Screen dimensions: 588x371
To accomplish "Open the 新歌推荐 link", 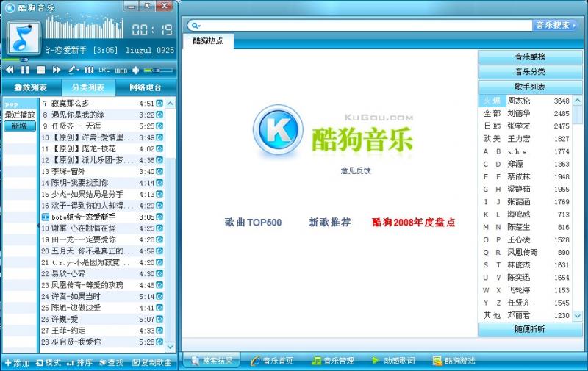I will (x=329, y=222).
